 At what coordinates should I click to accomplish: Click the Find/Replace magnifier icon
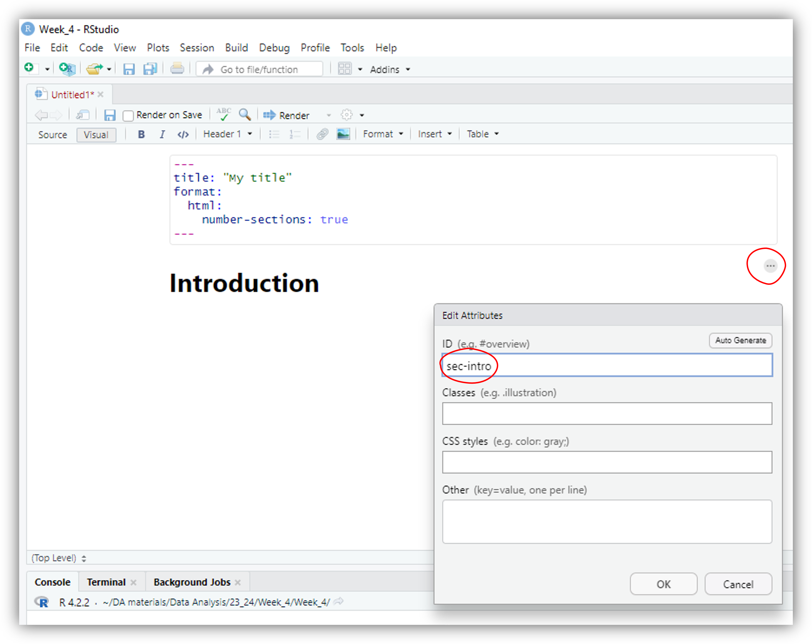point(245,114)
